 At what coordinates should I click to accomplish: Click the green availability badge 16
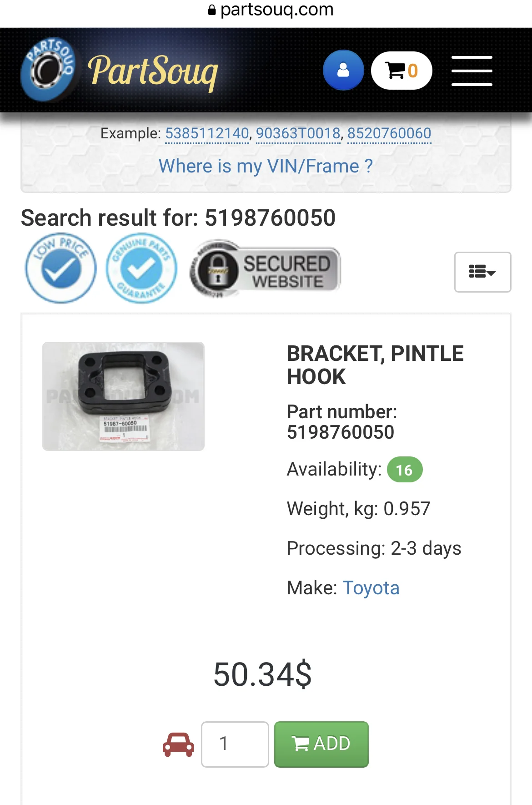[404, 470]
